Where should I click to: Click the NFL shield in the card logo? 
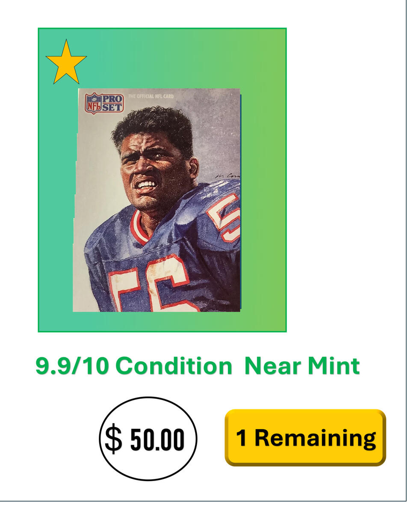(x=93, y=103)
